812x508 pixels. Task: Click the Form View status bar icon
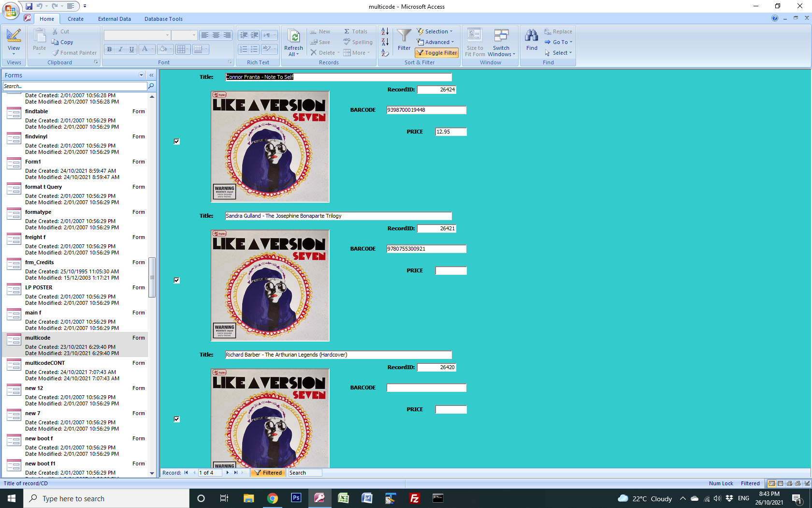coord(772,483)
